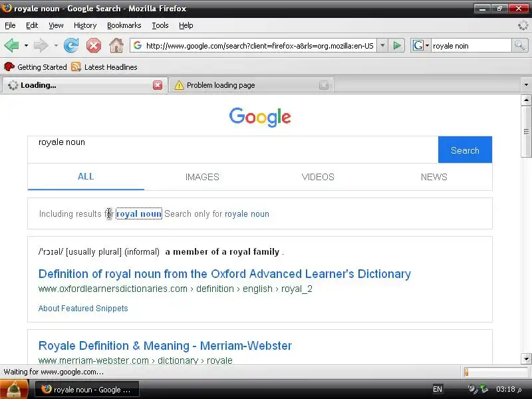Click the vertical scrollbar thumb
Viewport: 532px width, 399px height.
(x=526, y=132)
